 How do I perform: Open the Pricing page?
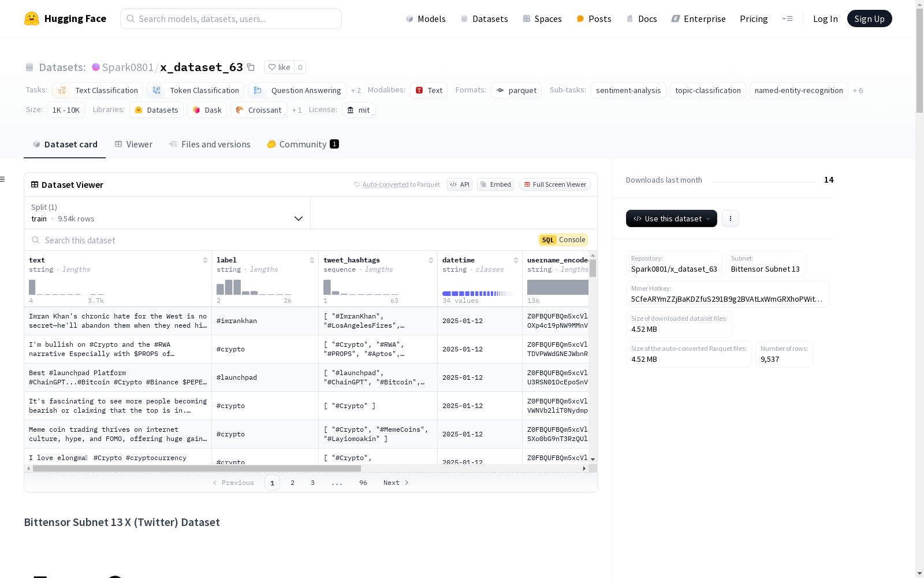tap(754, 18)
